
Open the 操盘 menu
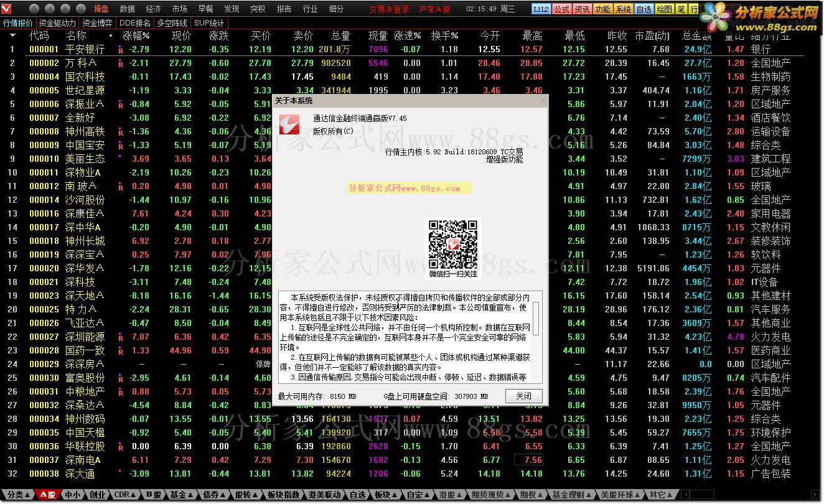pyautogui.click(x=101, y=9)
